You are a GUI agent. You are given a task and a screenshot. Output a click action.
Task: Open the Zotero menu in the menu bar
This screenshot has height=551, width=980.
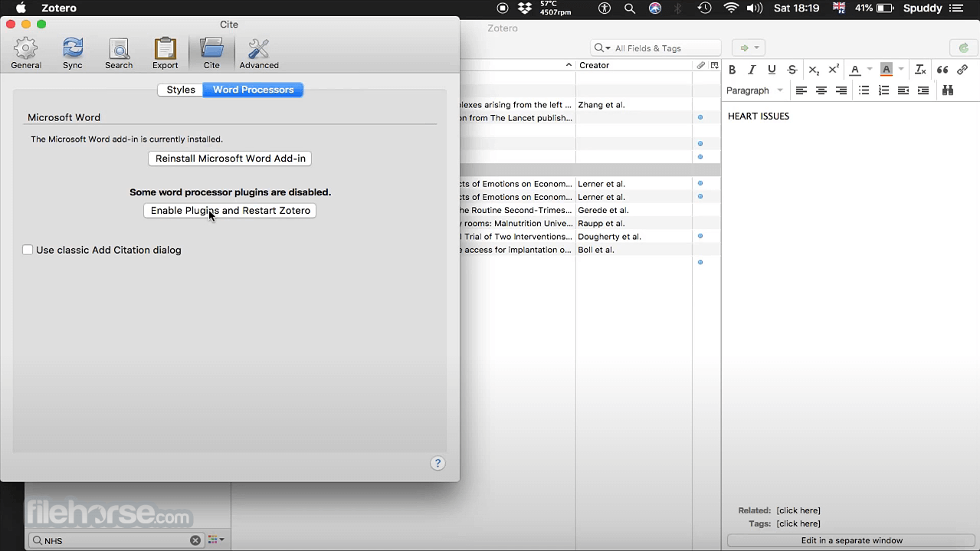click(59, 8)
